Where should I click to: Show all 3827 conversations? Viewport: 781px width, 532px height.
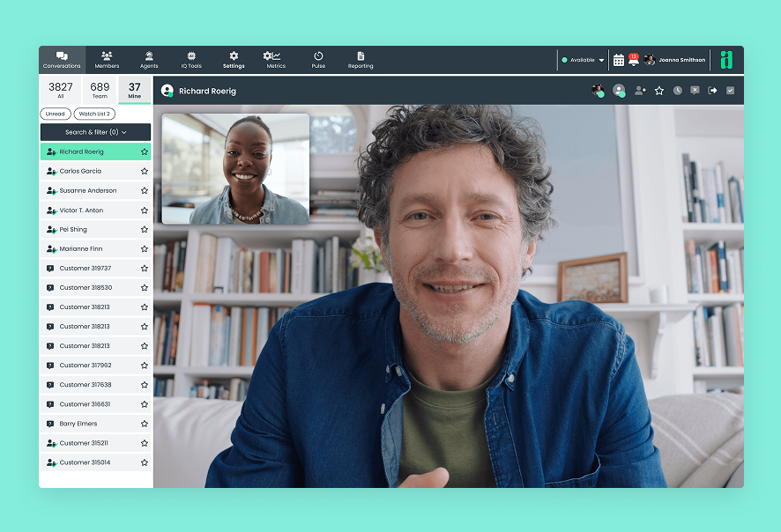point(61,90)
